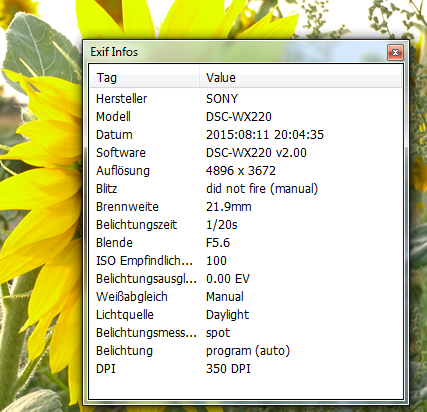This screenshot has width=427, height=412.
Task: Select the Hersteller row
Action: tap(246, 99)
